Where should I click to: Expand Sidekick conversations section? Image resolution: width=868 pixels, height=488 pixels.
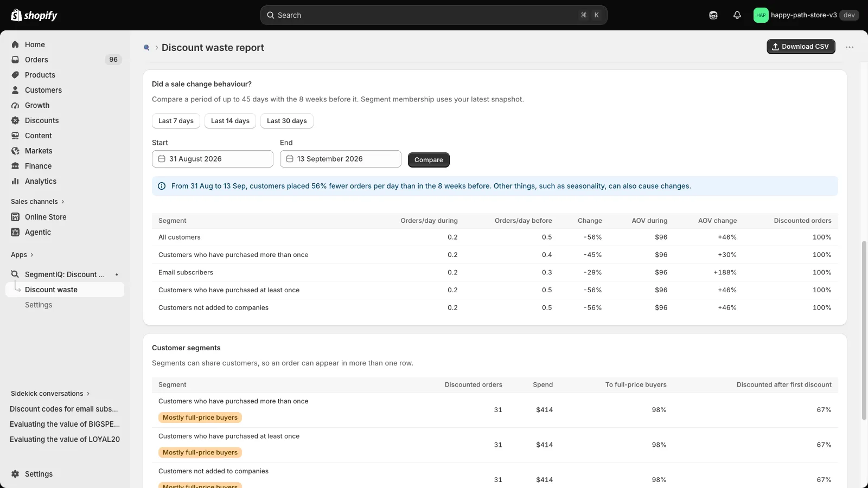click(50, 394)
